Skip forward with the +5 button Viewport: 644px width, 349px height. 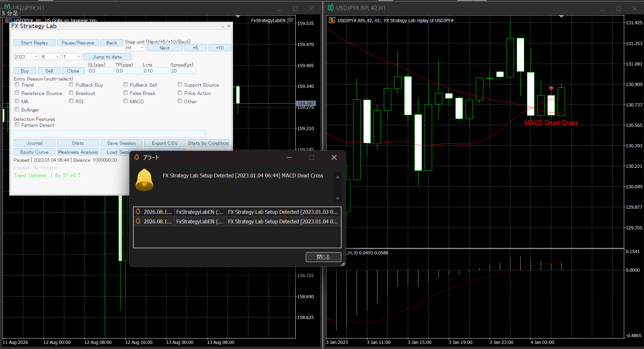[195, 48]
